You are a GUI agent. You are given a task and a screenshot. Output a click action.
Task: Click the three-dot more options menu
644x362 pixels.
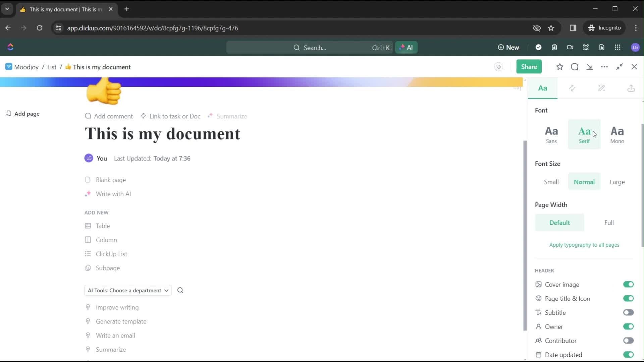tap(605, 67)
